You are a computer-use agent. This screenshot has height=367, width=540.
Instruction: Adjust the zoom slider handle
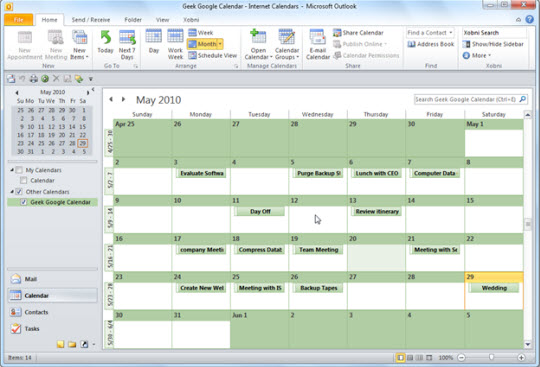491,357
